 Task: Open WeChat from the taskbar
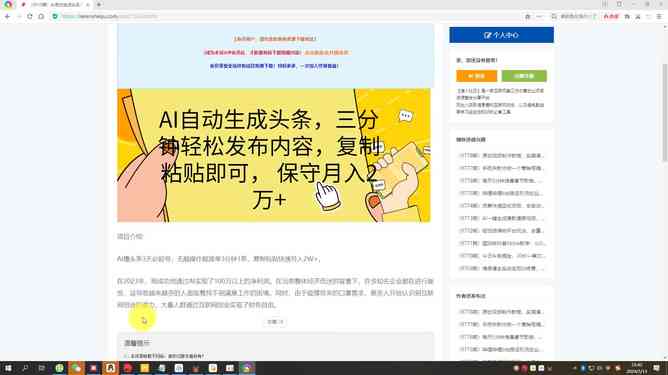(76, 368)
